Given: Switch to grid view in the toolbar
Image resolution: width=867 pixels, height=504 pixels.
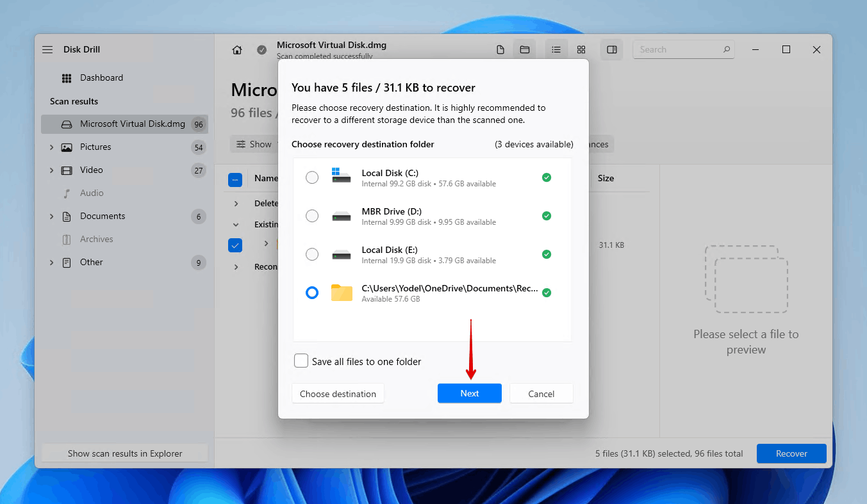Looking at the screenshot, I should 581,49.
